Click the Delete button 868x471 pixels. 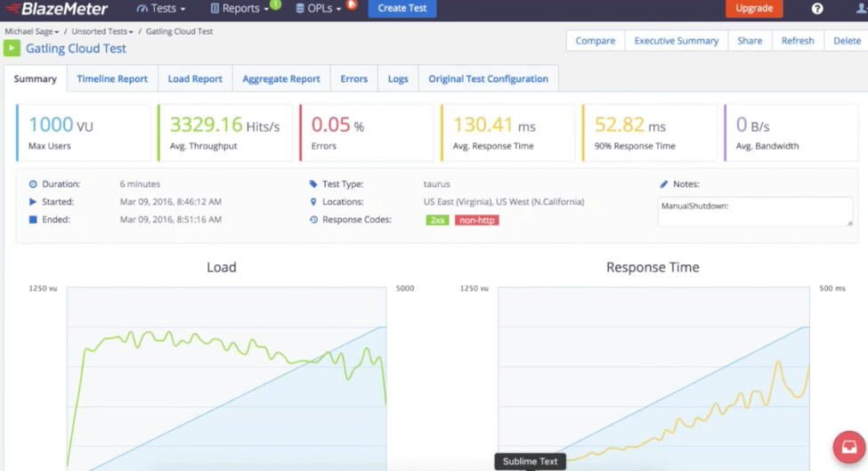click(847, 40)
